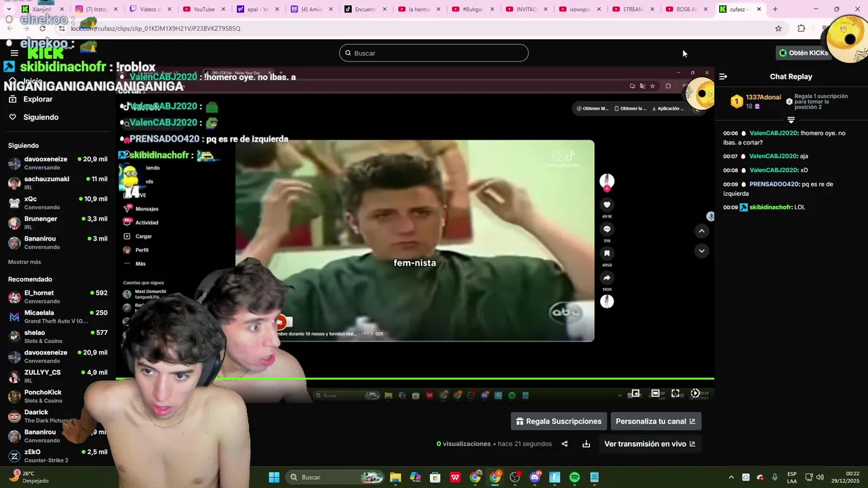Click the ESP LAA language indicator
The image size is (868, 488).
tap(792, 477)
